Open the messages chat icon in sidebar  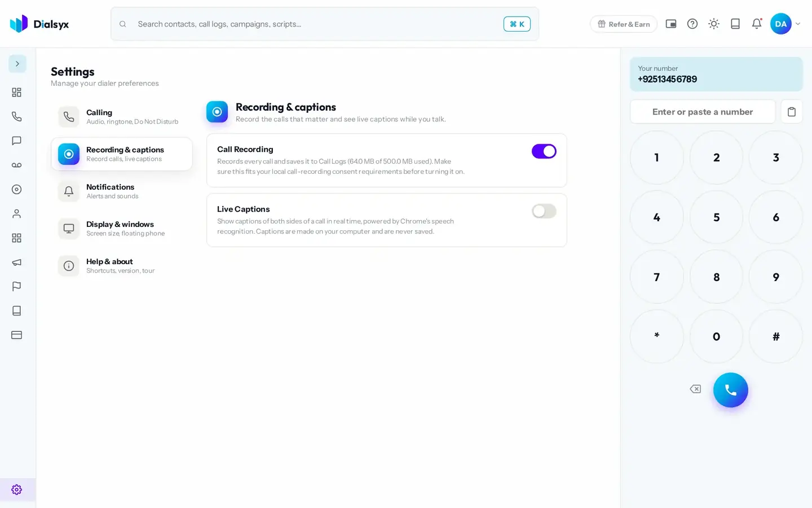[17, 141]
